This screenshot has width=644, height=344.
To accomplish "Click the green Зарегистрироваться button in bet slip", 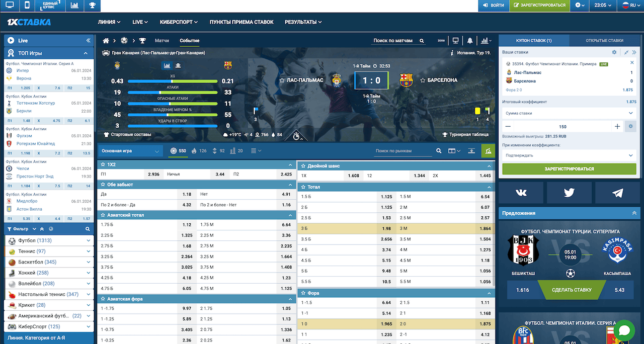I will point(569,169).
